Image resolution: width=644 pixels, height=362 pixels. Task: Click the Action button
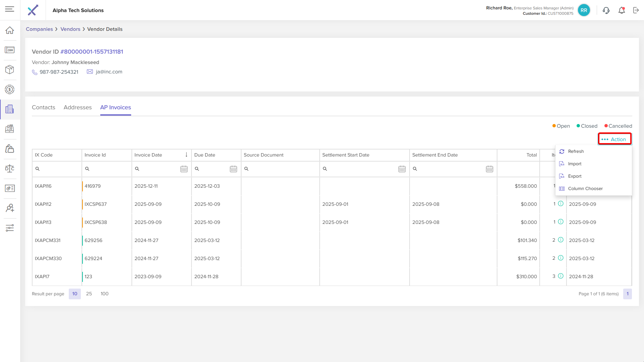point(614,139)
